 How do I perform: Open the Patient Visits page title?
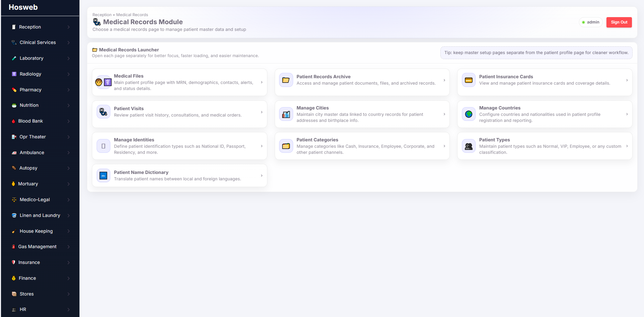129,108
